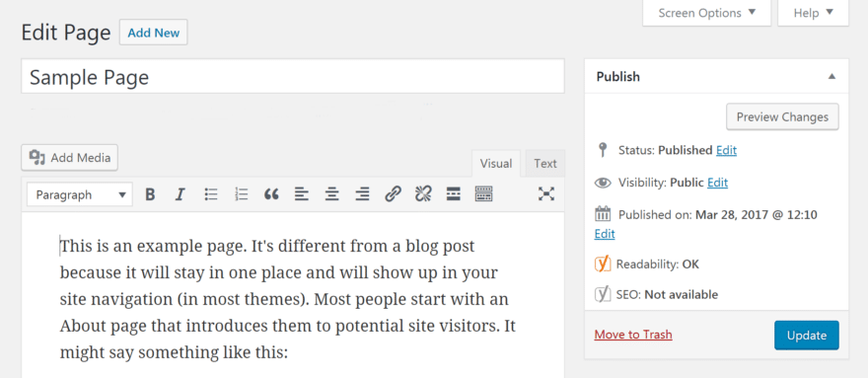Screen dimensions: 868x378
Task: Open the Help tab
Action: tap(813, 13)
